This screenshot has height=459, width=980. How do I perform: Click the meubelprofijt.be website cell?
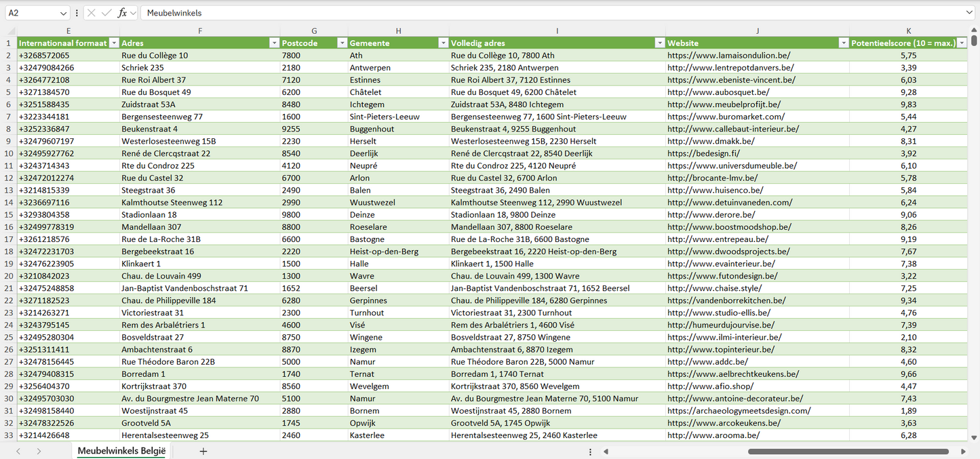click(724, 104)
